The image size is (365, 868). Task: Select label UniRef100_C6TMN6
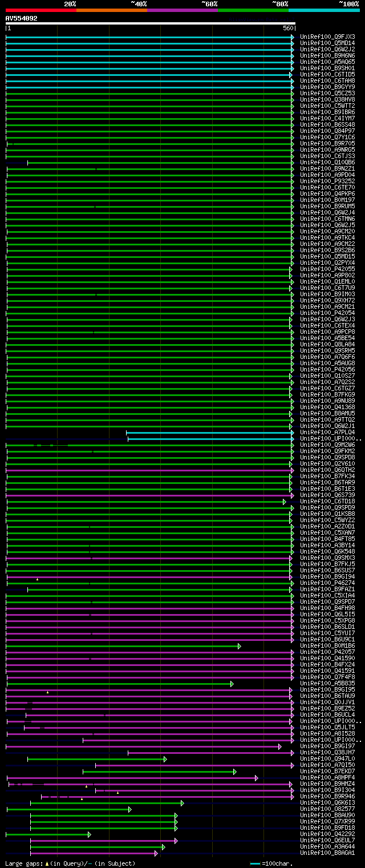point(327,219)
